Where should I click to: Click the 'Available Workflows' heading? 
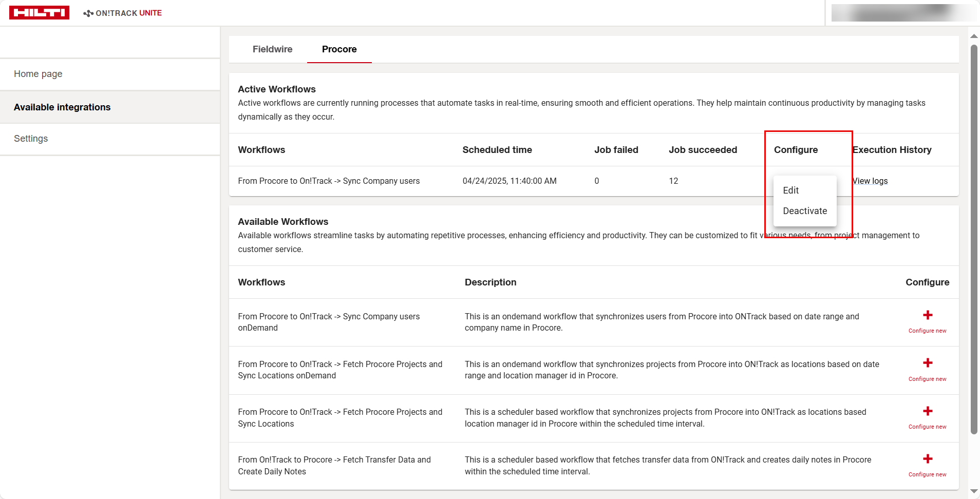coord(283,222)
